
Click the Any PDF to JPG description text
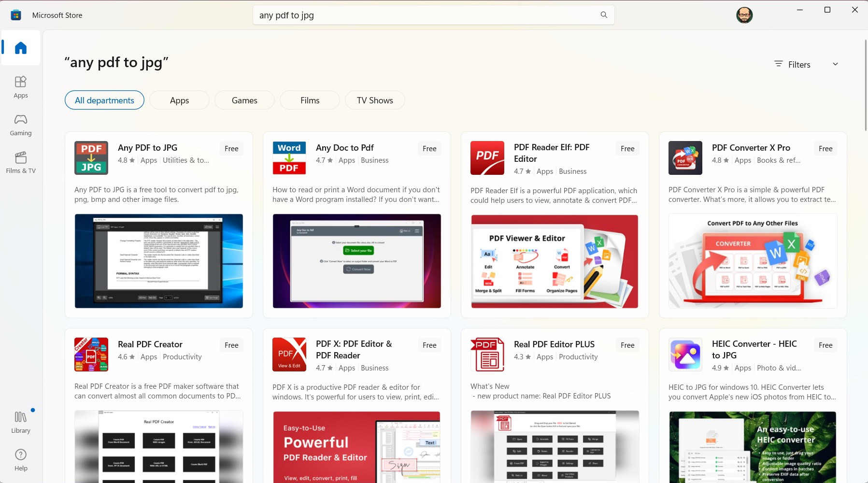click(x=157, y=195)
